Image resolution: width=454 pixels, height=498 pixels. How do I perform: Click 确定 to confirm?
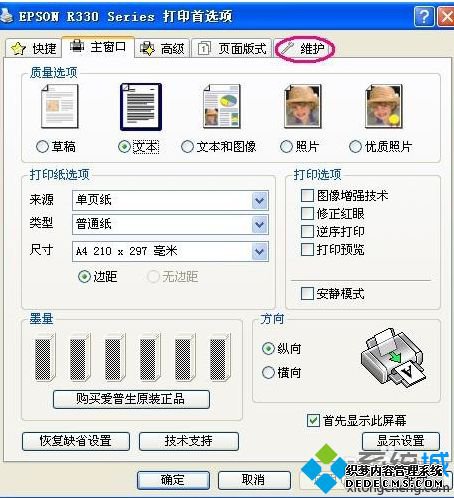click(173, 480)
